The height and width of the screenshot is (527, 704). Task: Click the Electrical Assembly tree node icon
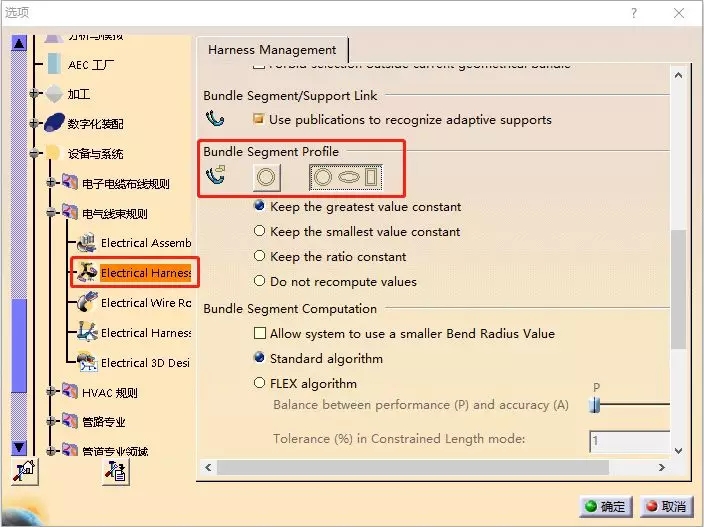86,243
